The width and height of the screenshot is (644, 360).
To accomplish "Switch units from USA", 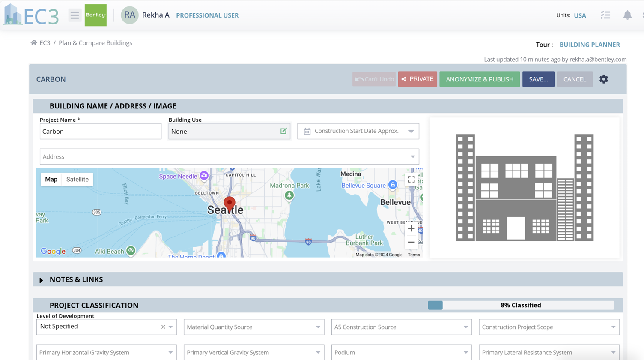I will pos(580,15).
